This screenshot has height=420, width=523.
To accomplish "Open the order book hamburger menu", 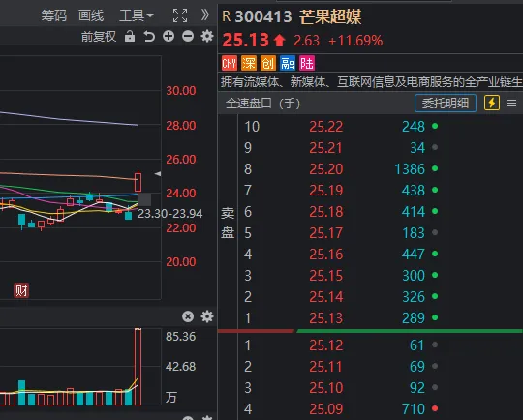I will point(511,104).
